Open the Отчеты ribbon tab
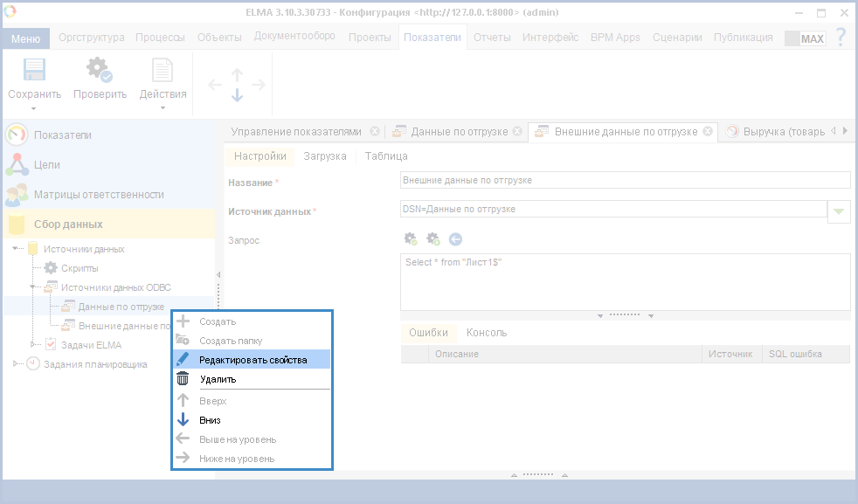The height and width of the screenshot is (504, 858). (x=492, y=38)
